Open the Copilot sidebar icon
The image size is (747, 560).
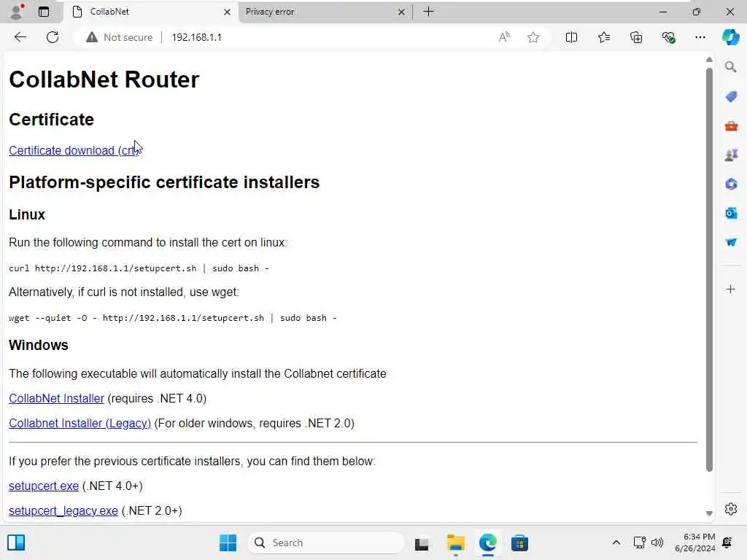[x=730, y=37]
